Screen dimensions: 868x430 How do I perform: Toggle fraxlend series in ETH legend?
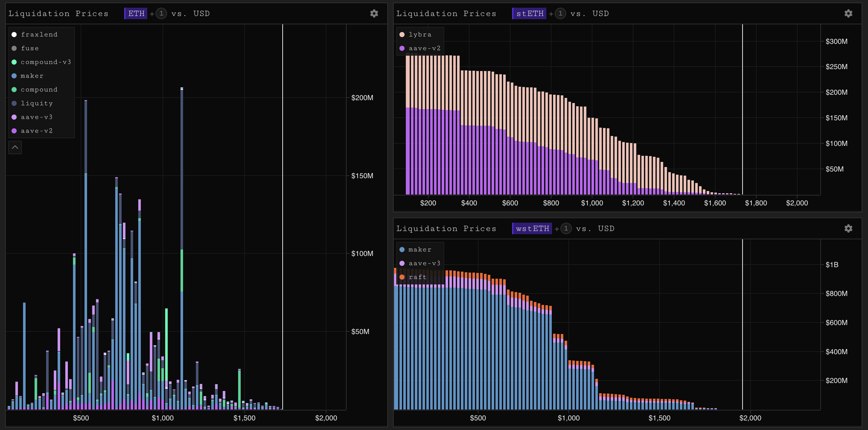(x=35, y=34)
